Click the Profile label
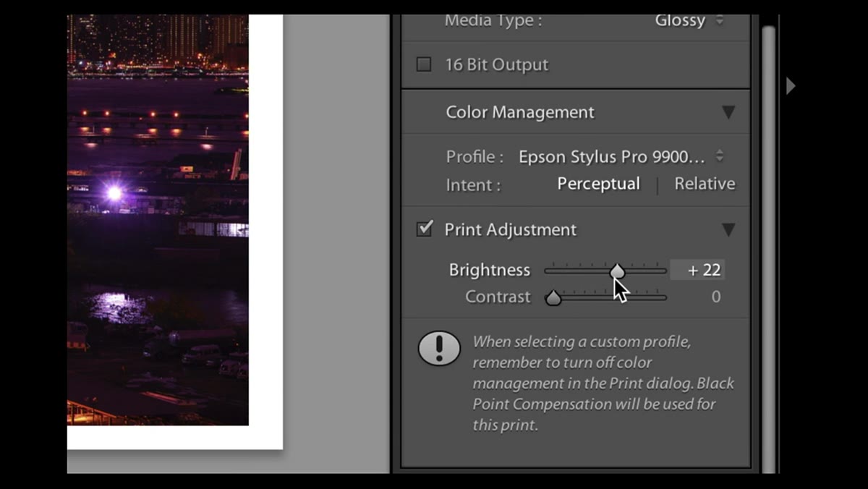Image resolution: width=868 pixels, height=489 pixels. point(475,156)
